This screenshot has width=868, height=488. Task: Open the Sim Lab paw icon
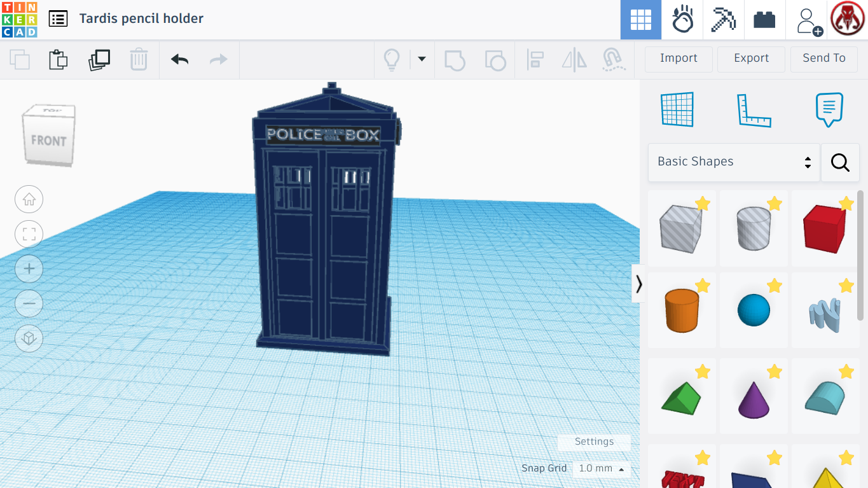click(682, 20)
